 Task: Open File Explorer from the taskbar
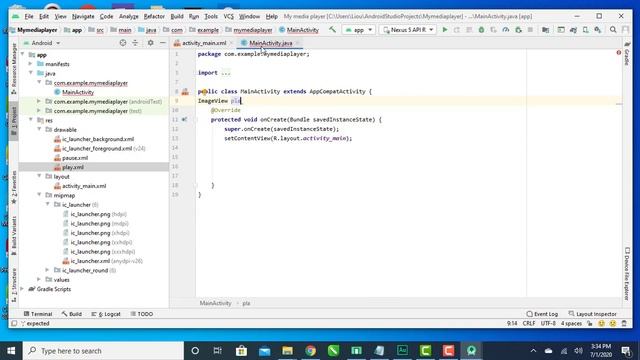click(x=288, y=351)
